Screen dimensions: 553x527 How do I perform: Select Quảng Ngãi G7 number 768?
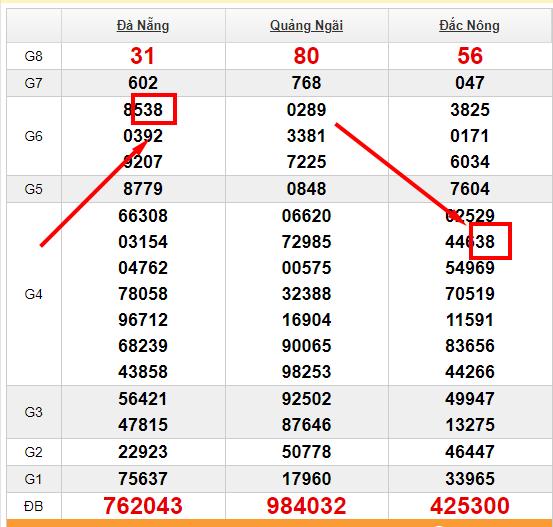click(x=306, y=83)
